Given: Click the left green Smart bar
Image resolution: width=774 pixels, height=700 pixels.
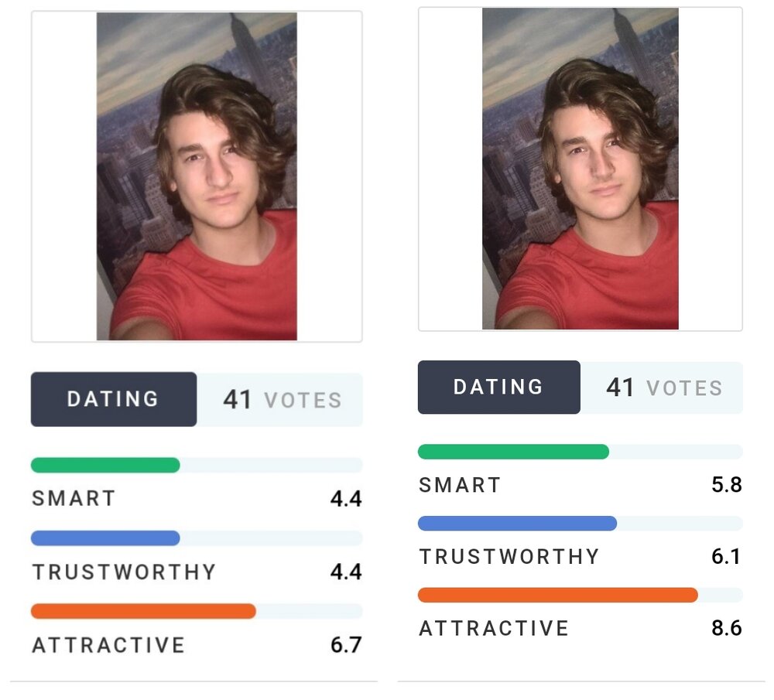Looking at the screenshot, I should 105,465.
